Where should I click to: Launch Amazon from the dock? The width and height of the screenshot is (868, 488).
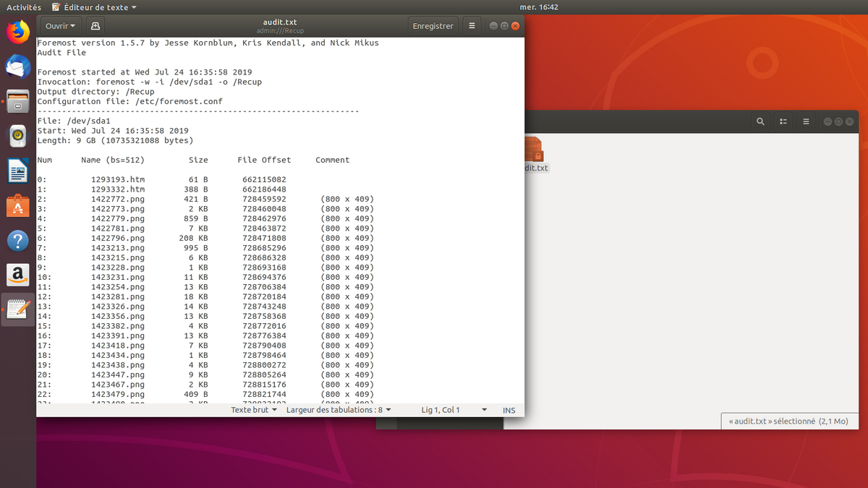[x=18, y=275]
